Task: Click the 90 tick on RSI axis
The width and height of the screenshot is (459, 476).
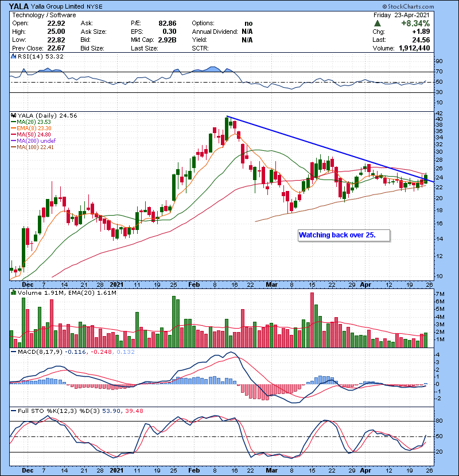Action: 439,61
